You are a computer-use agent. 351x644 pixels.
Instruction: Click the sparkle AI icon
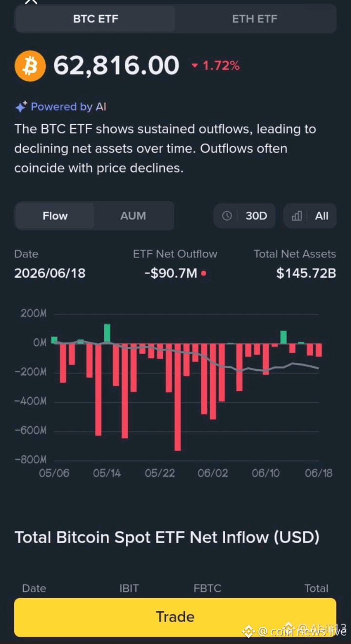click(20, 107)
